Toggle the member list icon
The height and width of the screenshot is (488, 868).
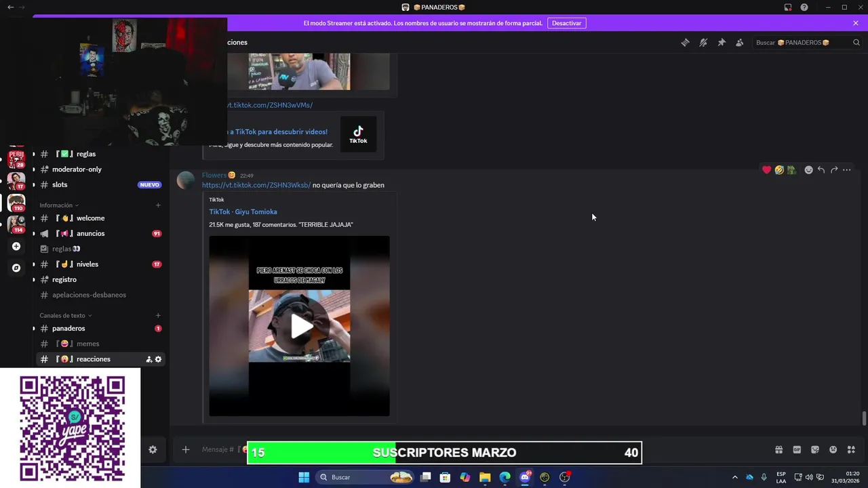[740, 42]
